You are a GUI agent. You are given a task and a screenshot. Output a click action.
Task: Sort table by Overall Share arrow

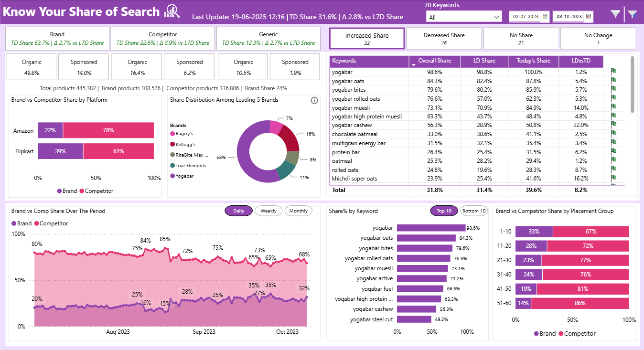413,64
